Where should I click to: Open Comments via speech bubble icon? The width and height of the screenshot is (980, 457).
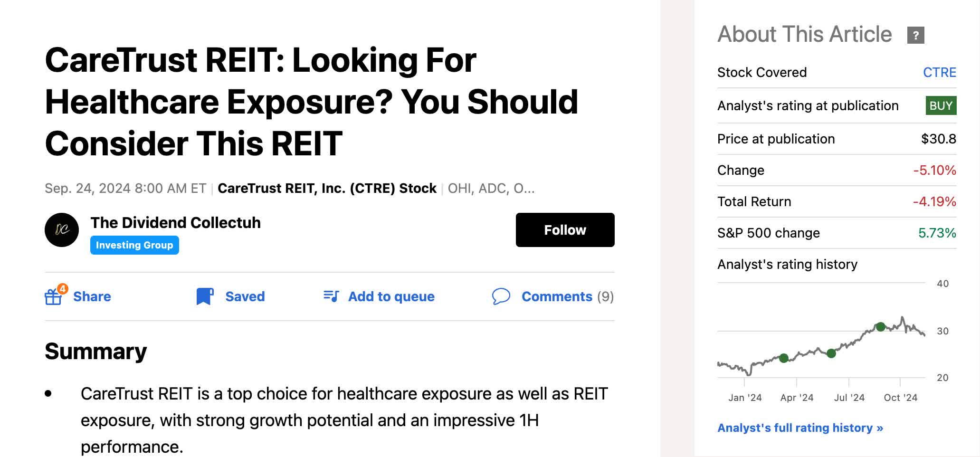pyautogui.click(x=500, y=296)
